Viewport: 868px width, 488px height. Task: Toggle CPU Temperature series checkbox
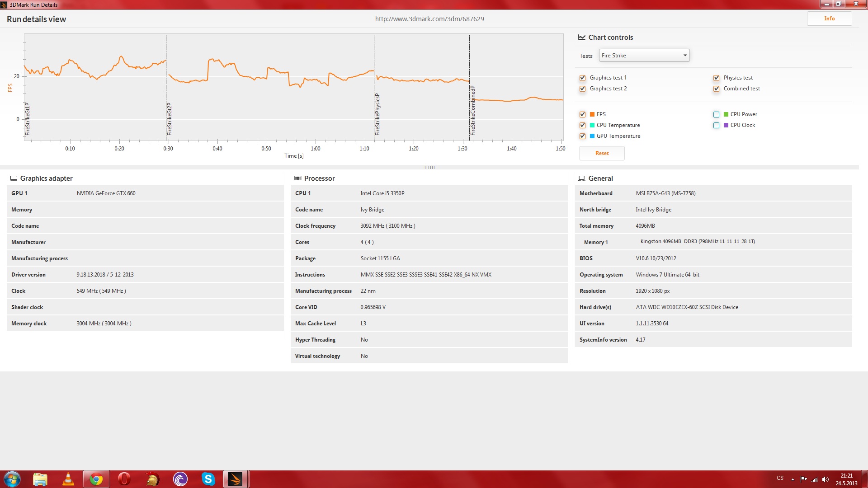coord(583,125)
